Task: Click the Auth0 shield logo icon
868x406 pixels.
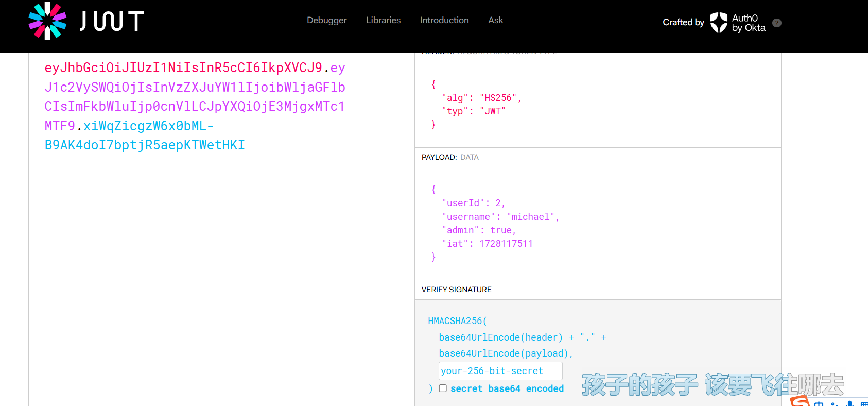Action: pos(719,23)
